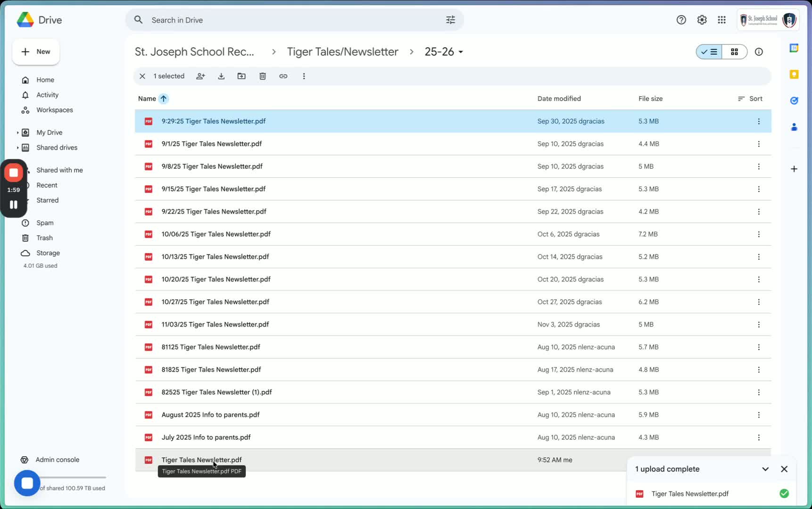Open the 25-26 folder dropdown

tap(444, 52)
